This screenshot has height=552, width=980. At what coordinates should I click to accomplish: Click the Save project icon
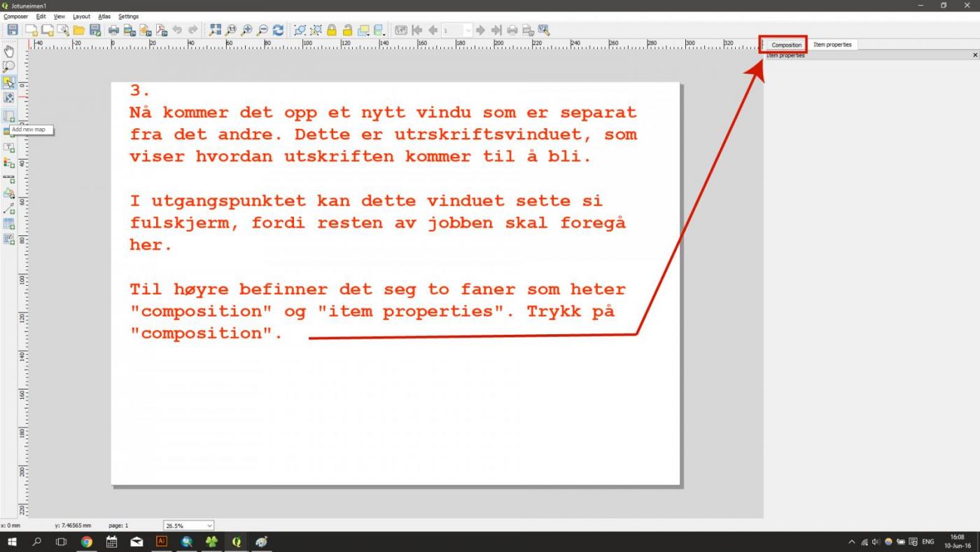coord(13,30)
